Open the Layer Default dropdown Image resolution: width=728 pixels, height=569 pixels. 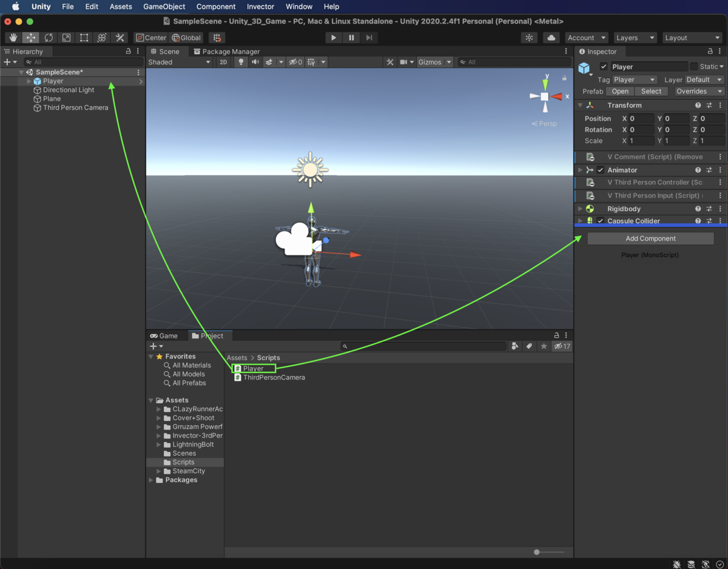704,79
